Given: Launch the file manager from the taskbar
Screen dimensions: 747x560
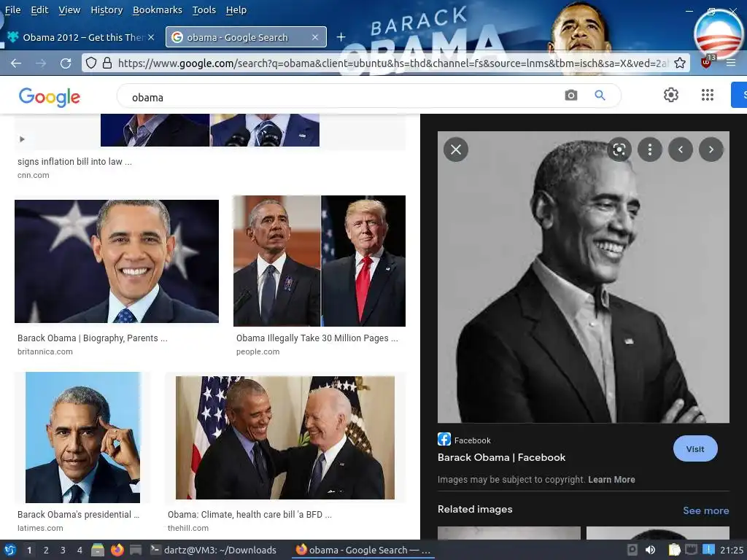Looking at the screenshot, I should pos(98,550).
